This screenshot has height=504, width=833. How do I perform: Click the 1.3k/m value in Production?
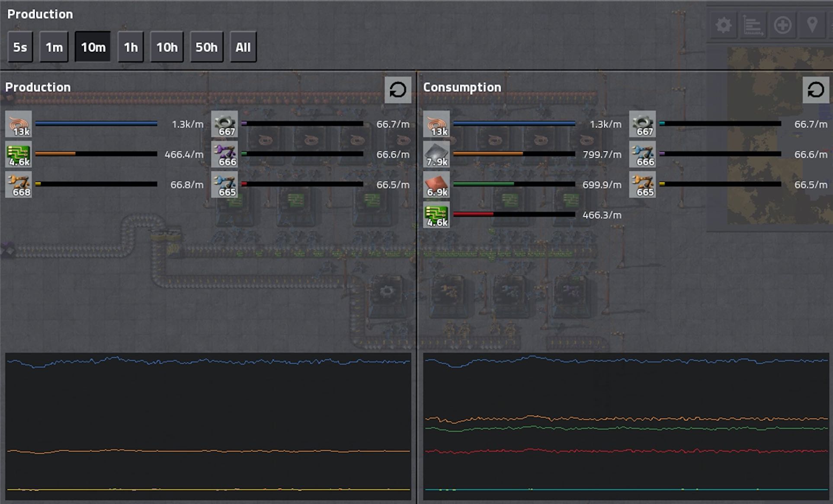point(187,124)
